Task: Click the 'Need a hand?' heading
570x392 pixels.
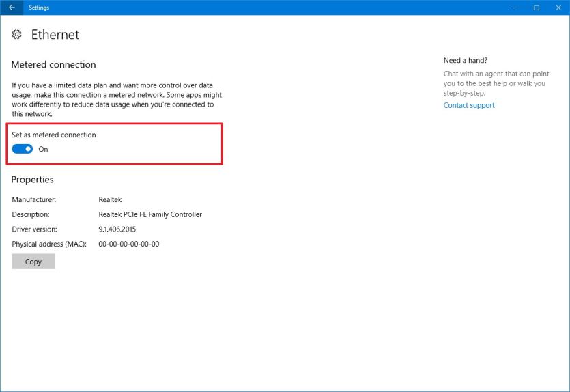Action: point(466,60)
